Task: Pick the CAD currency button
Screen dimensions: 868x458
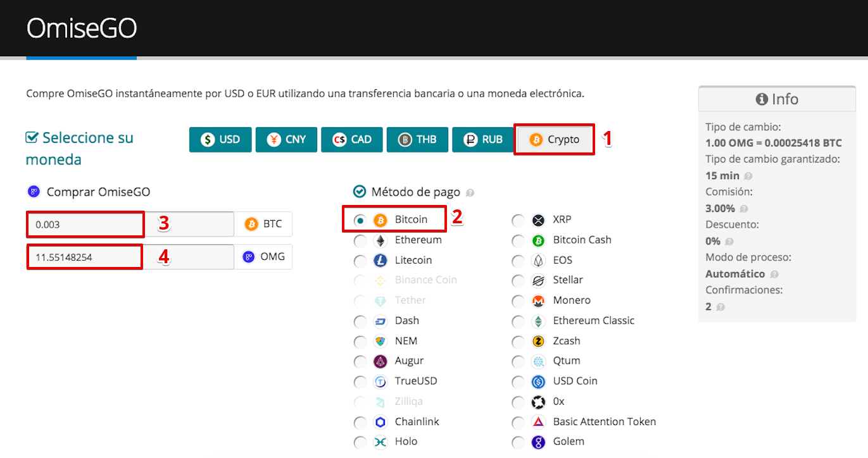Action: [x=352, y=140]
